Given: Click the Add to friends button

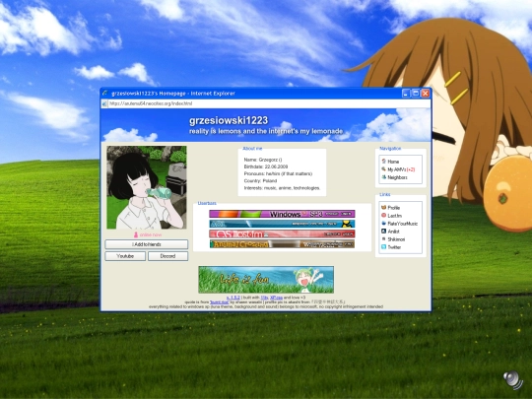Looking at the screenshot, I should tap(146, 244).
